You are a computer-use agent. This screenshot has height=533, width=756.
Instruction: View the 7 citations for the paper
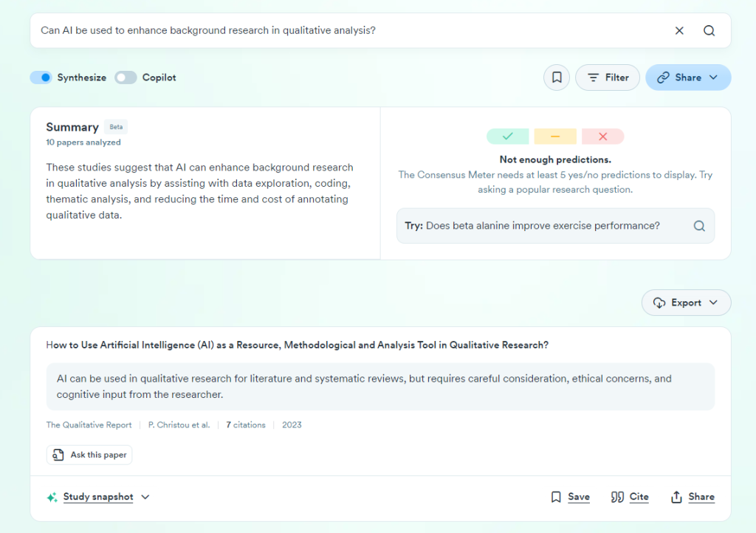click(246, 424)
